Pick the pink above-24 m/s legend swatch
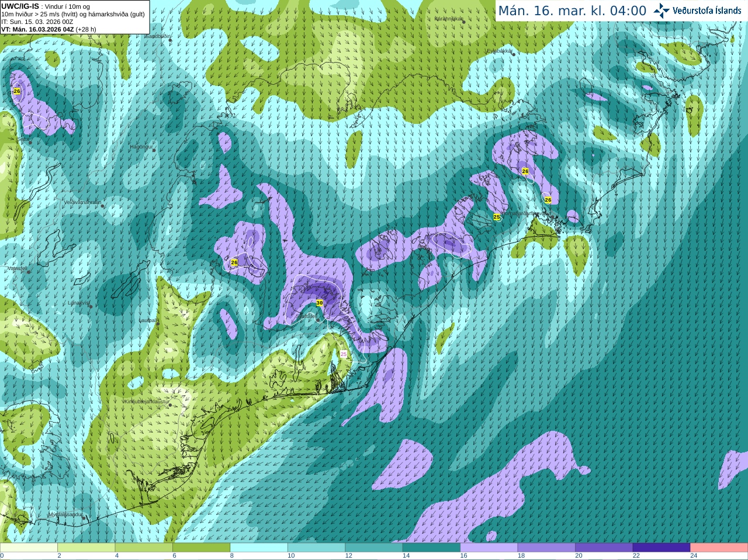 719,548
